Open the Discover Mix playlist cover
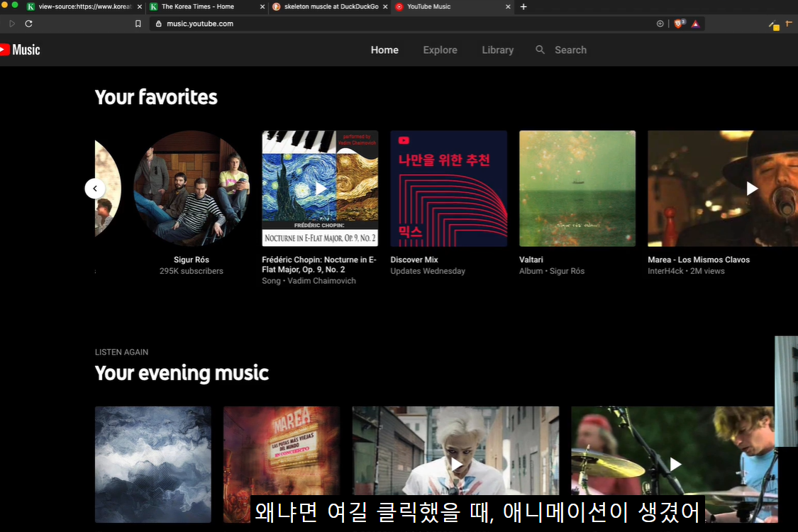 [448, 189]
